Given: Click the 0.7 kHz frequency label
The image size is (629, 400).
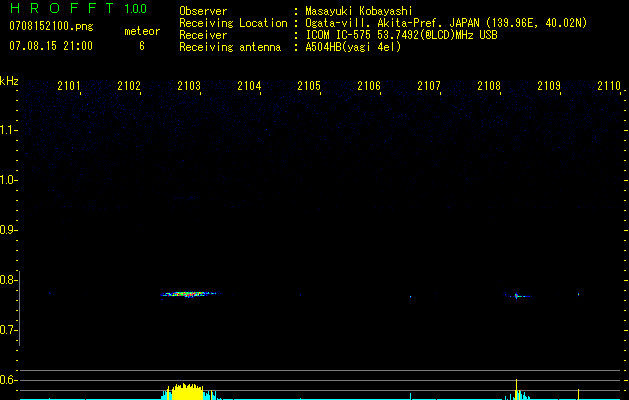Looking at the screenshot, I should [7, 330].
